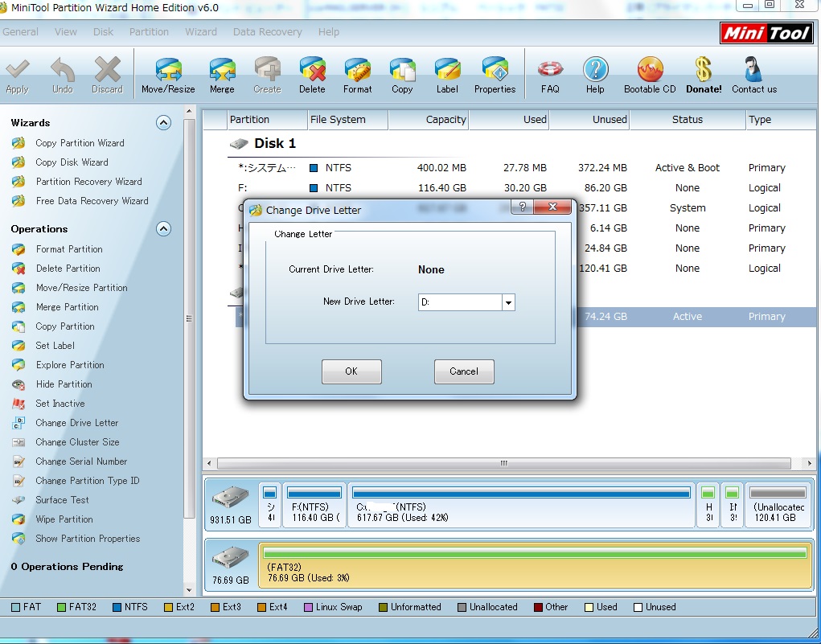Open the Wizard menu
This screenshot has width=821, height=644.
coord(200,32)
